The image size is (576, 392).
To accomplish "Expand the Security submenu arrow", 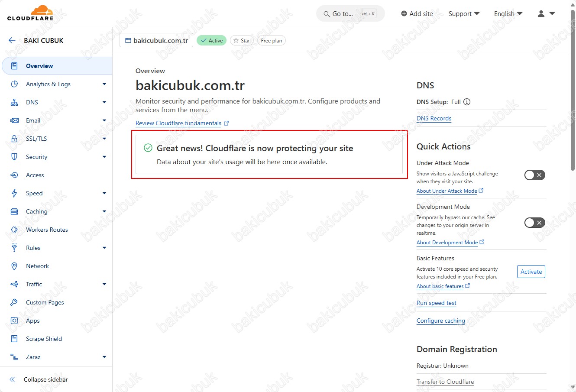I will [104, 157].
